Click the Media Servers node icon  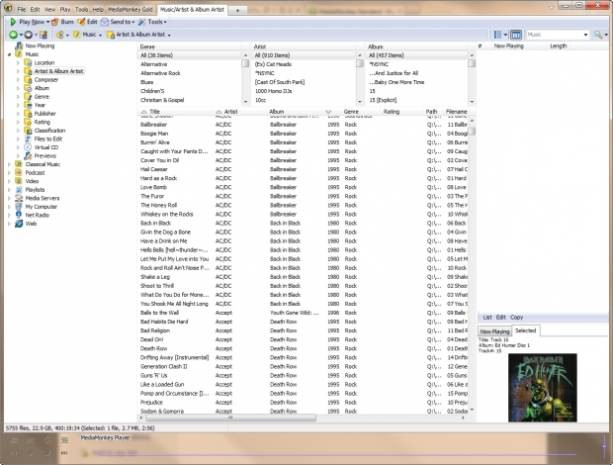18,198
